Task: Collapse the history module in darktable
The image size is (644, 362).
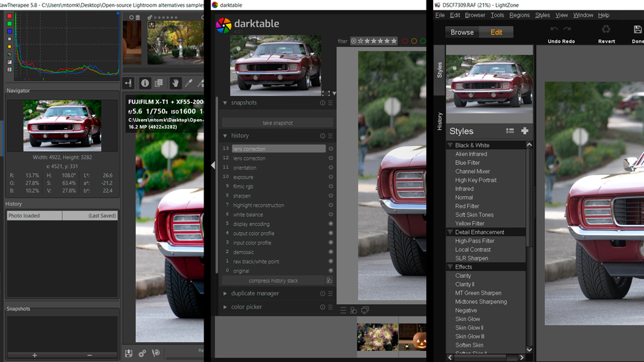Action: tap(225, 136)
